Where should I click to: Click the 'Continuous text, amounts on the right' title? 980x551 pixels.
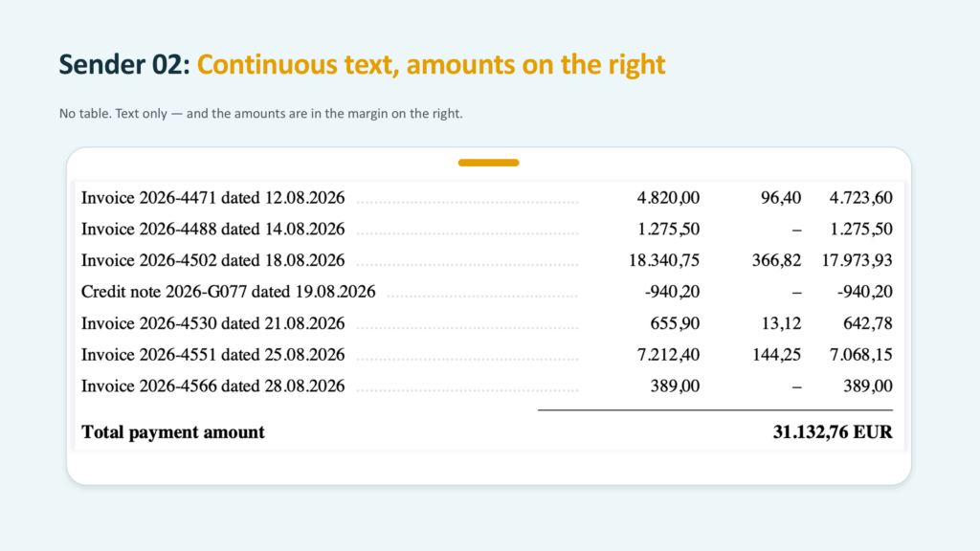(x=431, y=65)
